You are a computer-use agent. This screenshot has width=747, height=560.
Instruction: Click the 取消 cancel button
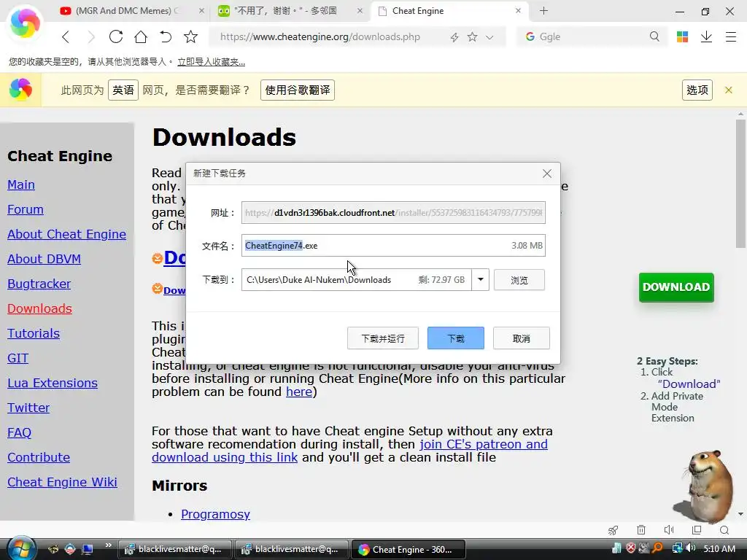[521, 338]
